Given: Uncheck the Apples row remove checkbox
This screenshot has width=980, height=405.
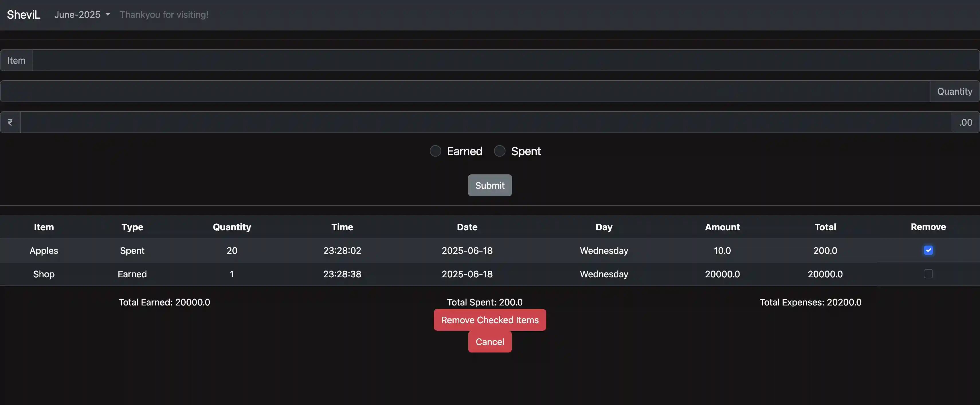Looking at the screenshot, I should 928,250.
